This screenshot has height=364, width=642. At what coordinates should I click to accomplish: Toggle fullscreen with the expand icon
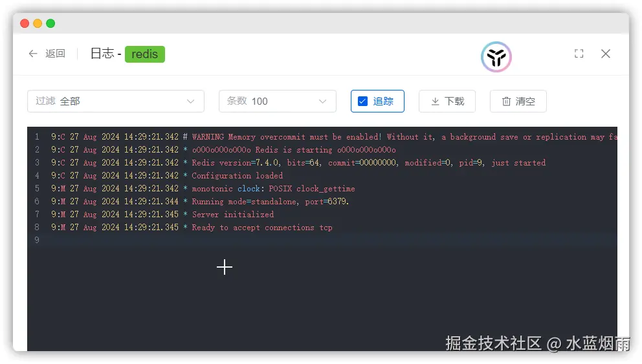point(579,54)
